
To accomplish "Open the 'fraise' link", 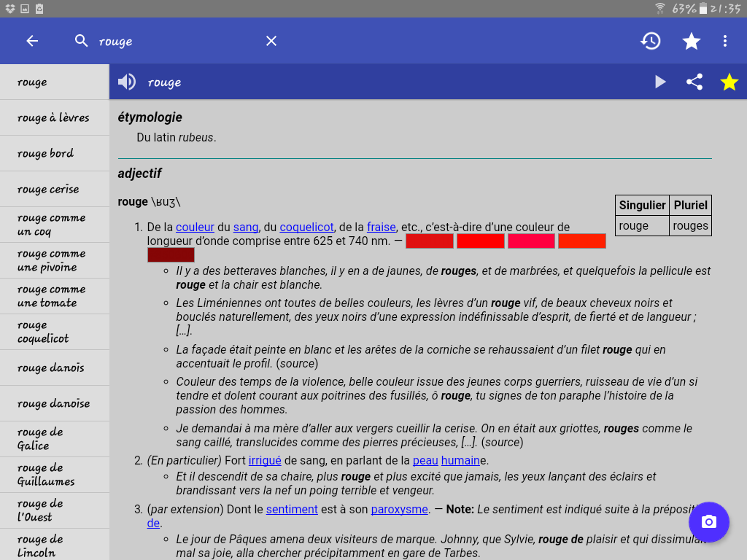I will coord(381,227).
